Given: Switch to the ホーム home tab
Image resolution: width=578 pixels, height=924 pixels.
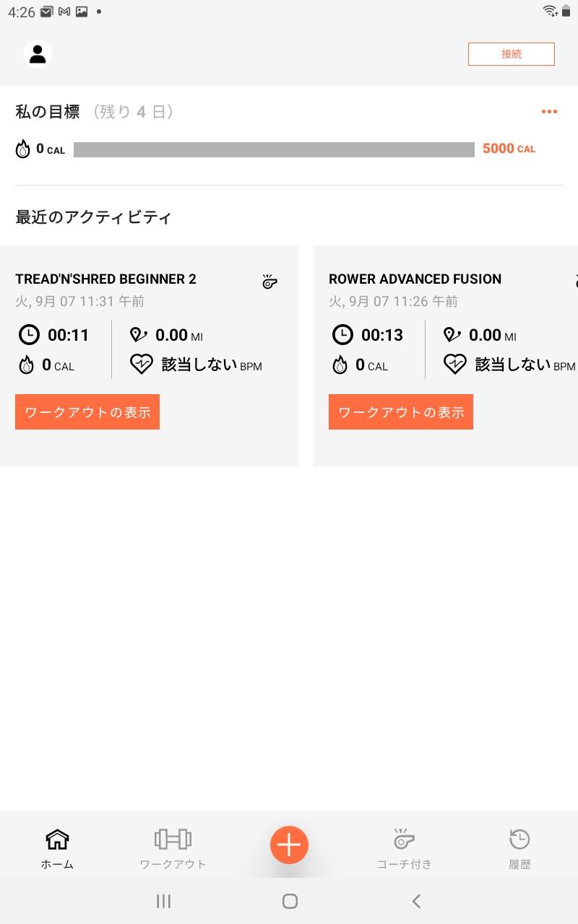Looking at the screenshot, I should [x=57, y=848].
